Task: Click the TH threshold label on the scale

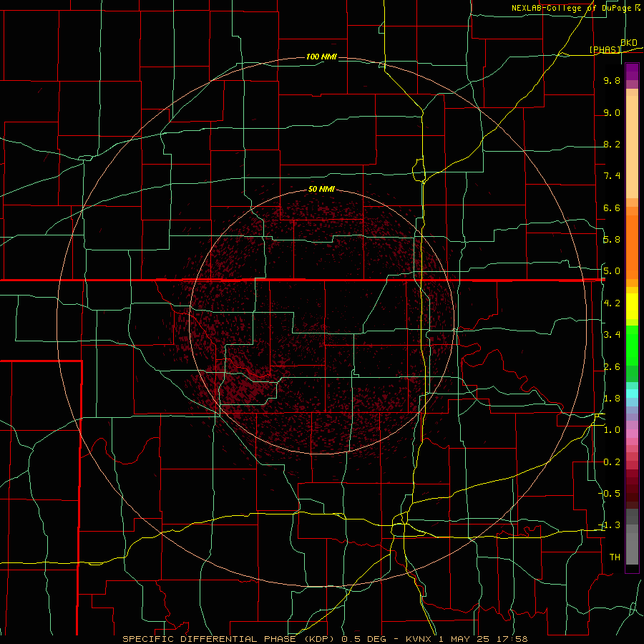Action: [x=615, y=557]
